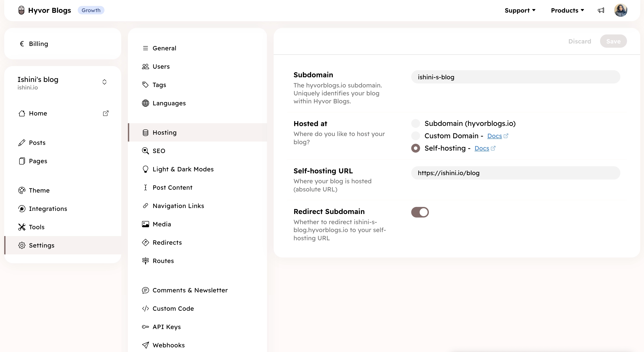Select the Custom Domain radio option
Viewport: 644px width, 352px height.
tap(415, 136)
